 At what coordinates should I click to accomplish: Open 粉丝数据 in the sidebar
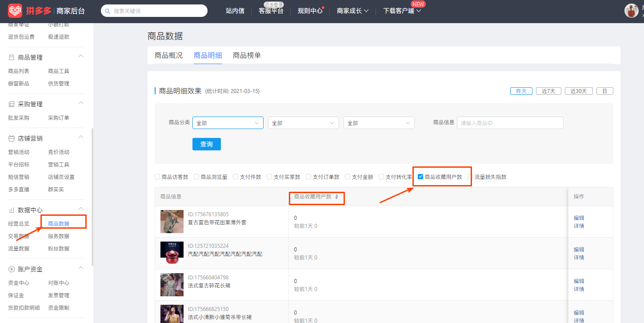(59, 249)
